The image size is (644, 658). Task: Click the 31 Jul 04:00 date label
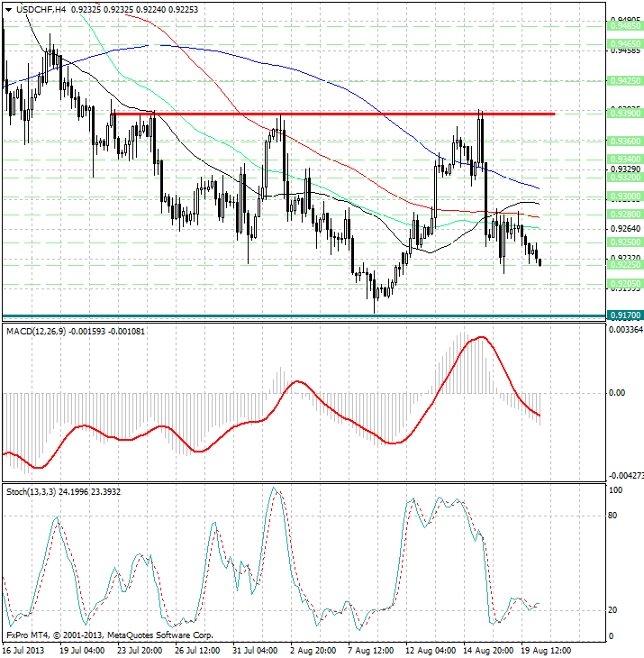(255, 651)
